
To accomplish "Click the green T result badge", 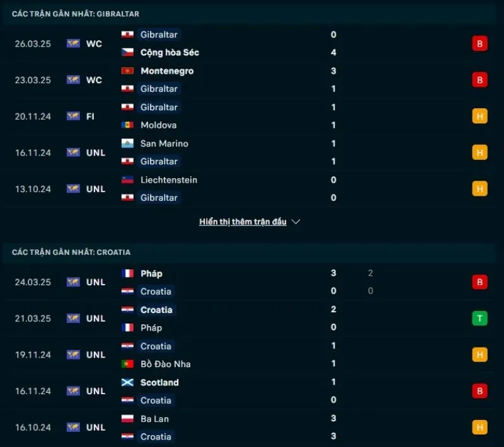I will [479, 318].
